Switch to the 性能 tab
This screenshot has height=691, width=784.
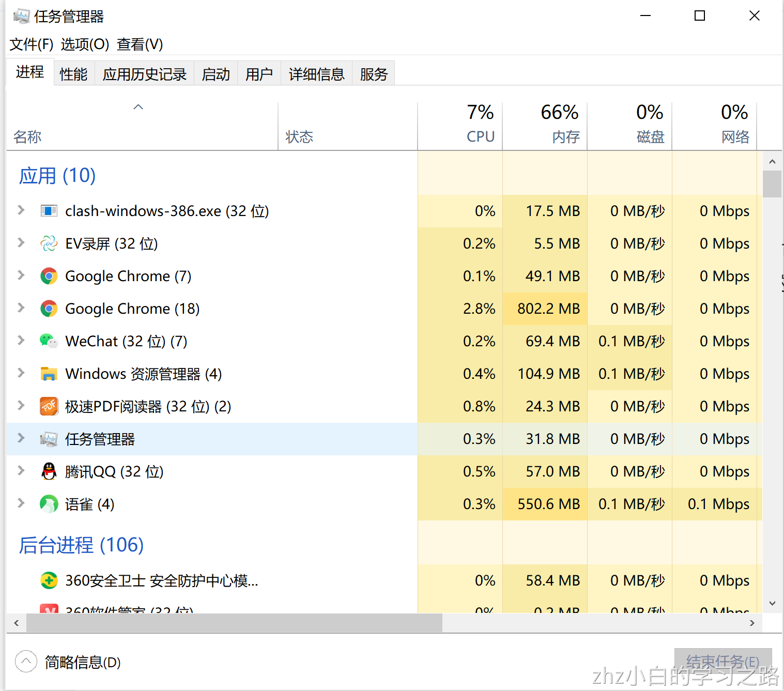(x=74, y=74)
